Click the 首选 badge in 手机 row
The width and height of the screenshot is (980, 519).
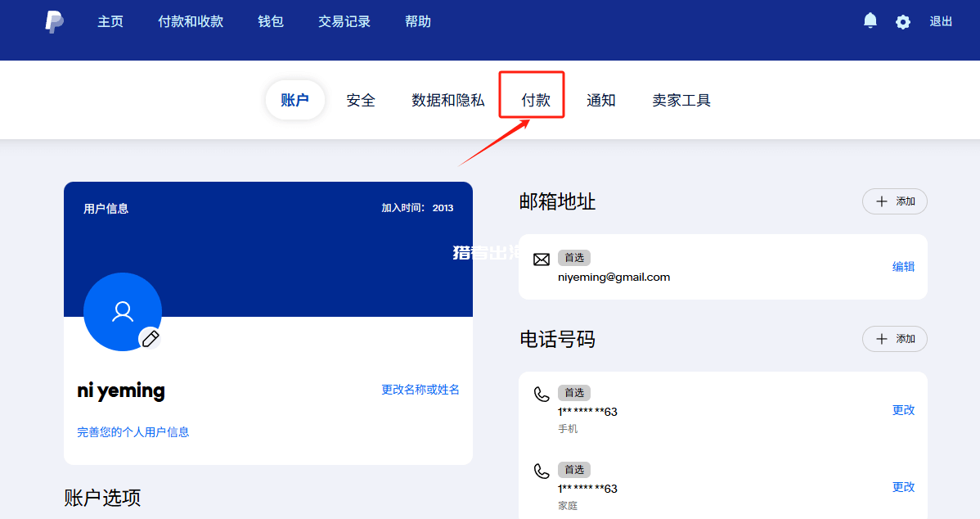[x=573, y=393]
